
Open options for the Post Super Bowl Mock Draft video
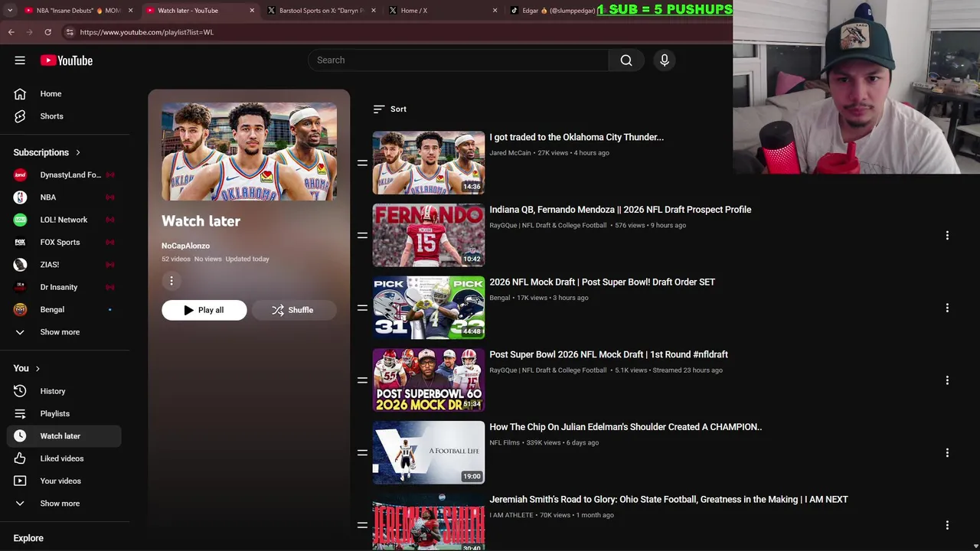[947, 380]
